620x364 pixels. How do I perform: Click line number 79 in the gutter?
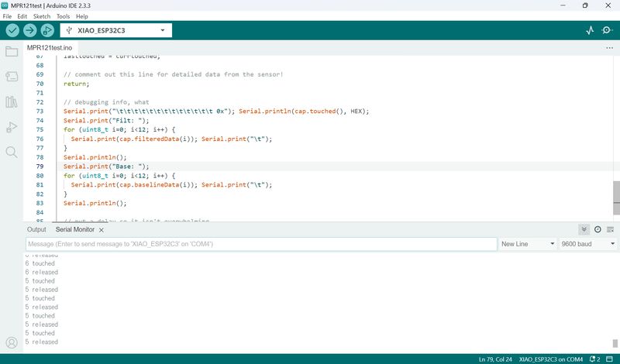[40, 167]
